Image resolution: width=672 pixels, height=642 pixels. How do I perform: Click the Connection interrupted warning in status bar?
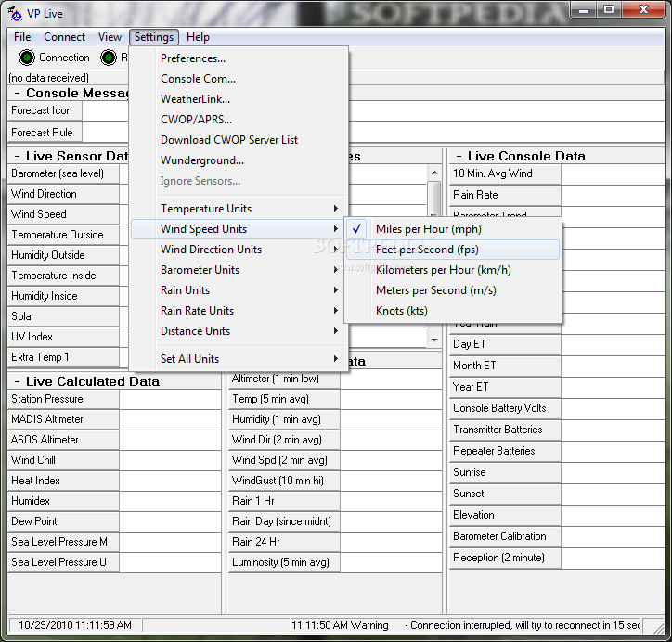point(465,625)
